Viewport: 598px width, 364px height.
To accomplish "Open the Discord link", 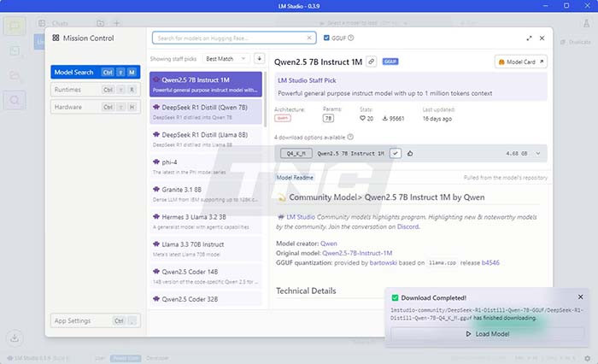I will click(x=407, y=226).
